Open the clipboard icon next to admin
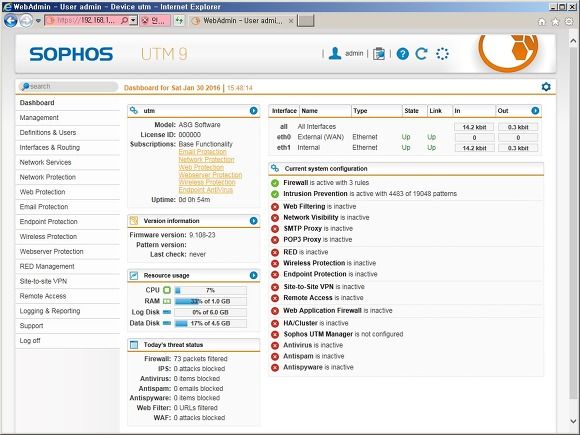Image resolution: width=580 pixels, height=435 pixels. click(x=378, y=54)
